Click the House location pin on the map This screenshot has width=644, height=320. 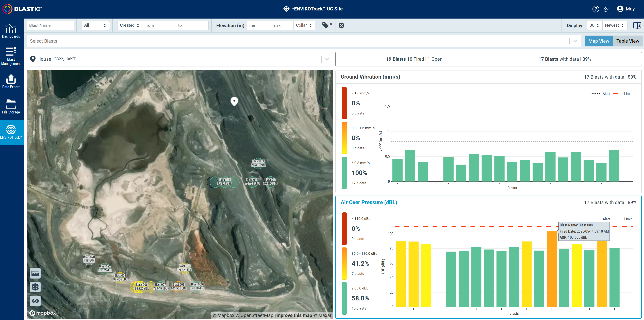234,101
